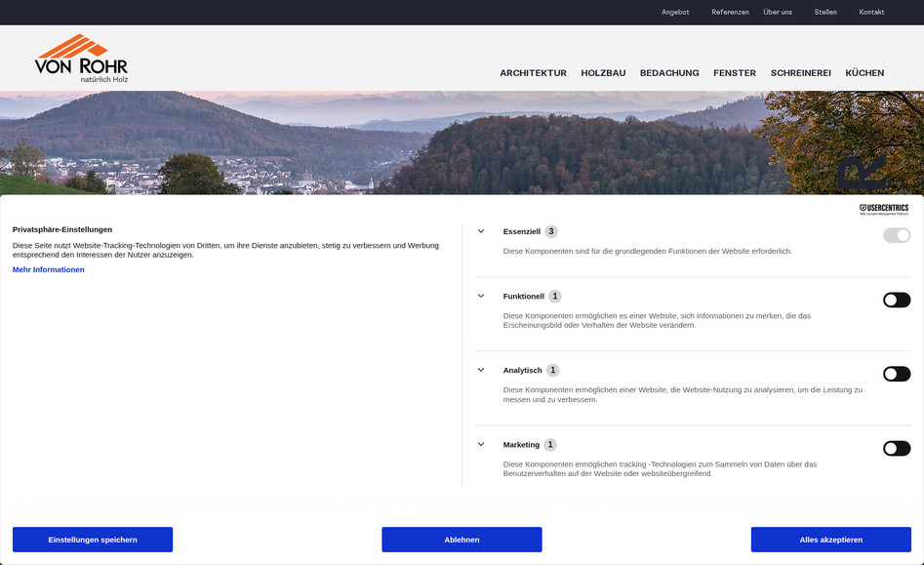The image size is (924, 565).
Task: Expand the Funktionell category details
Action: click(x=480, y=296)
